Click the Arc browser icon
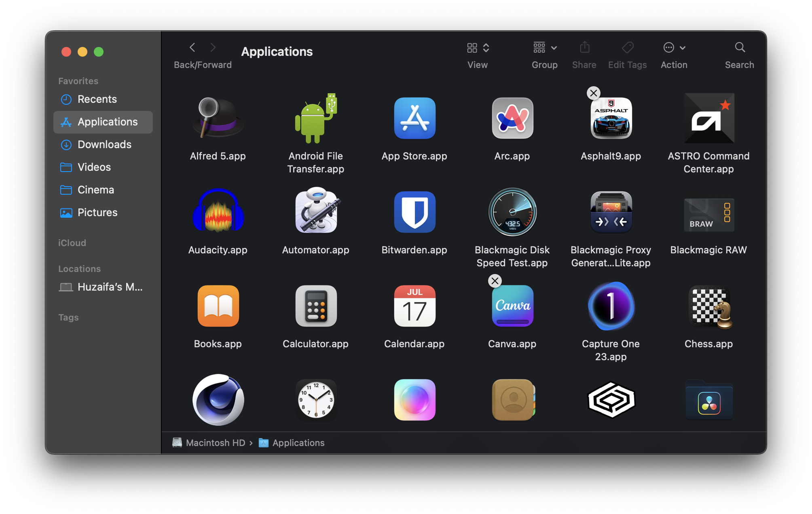Viewport: 812px width, 514px height. pos(512,119)
